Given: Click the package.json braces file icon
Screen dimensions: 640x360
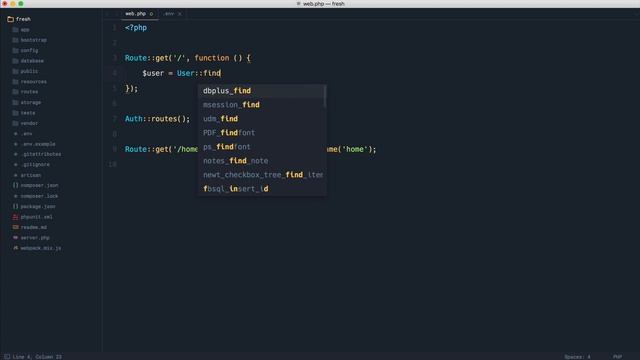Looking at the screenshot, I should 16,207.
